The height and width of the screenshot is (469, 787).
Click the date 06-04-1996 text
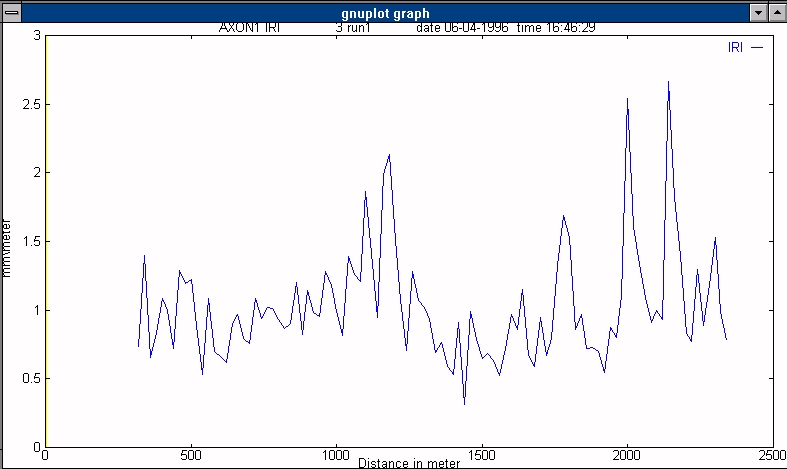click(x=462, y=28)
